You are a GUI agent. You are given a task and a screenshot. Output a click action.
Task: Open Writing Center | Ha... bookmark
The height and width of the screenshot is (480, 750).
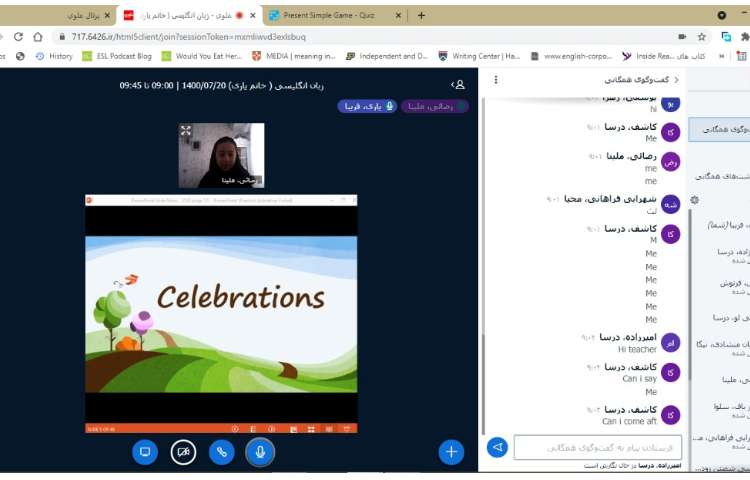(x=479, y=56)
